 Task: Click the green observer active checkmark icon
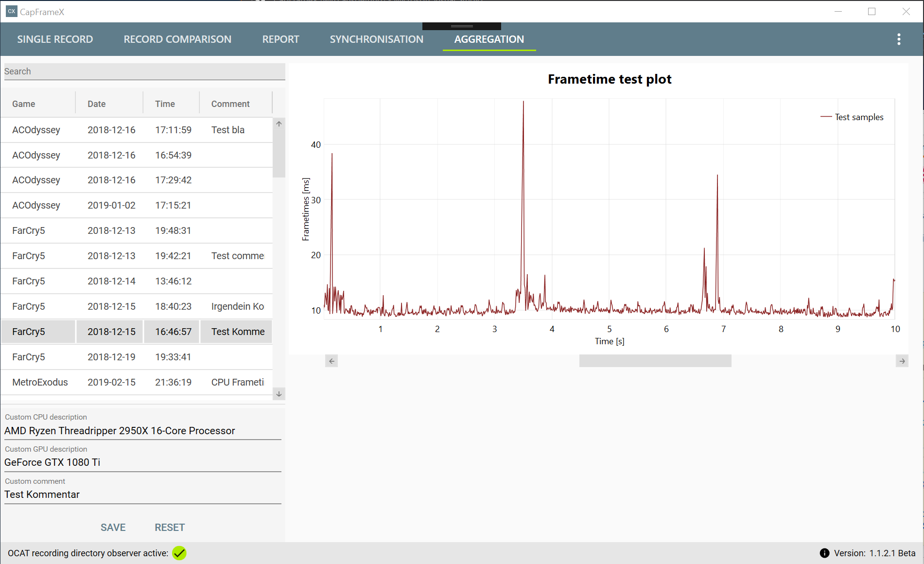click(179, 553)
